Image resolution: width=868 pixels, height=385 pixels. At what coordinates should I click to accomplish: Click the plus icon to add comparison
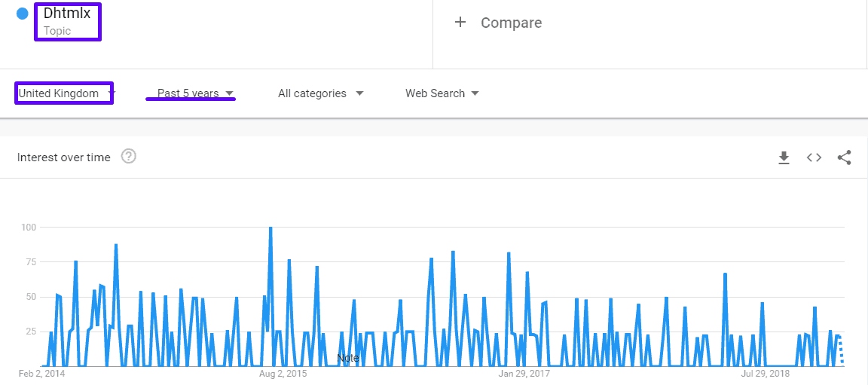click(460, 23)
